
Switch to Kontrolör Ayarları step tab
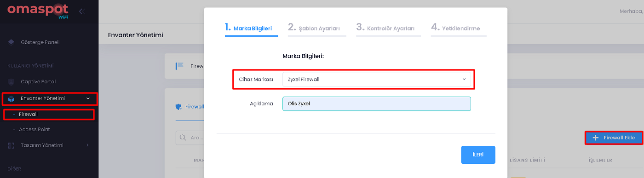tap(385, 28)
